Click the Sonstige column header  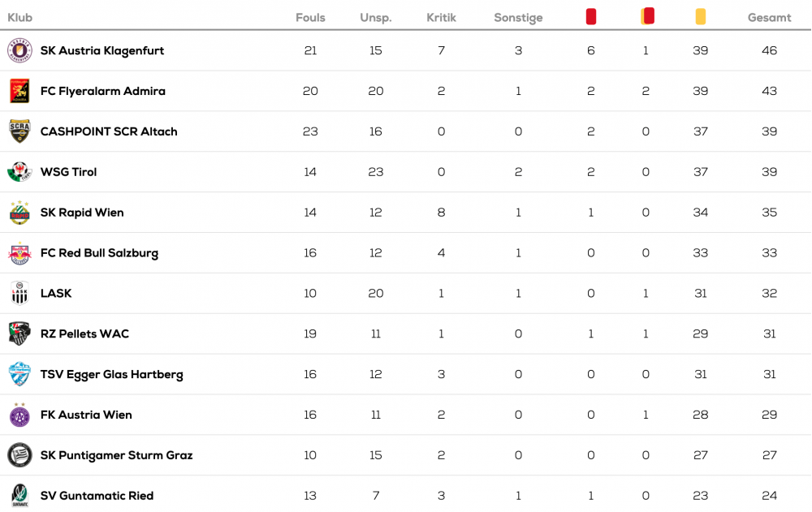point(518,18)
